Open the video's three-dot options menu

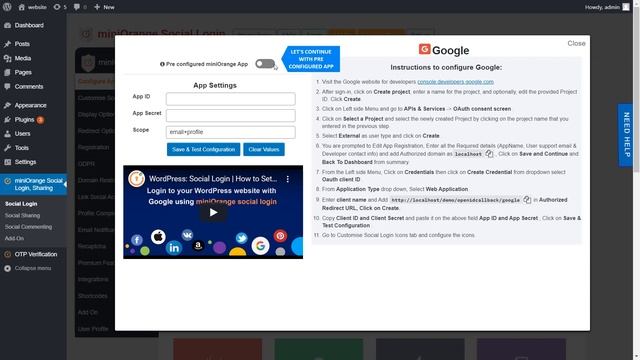coord(288,179)
